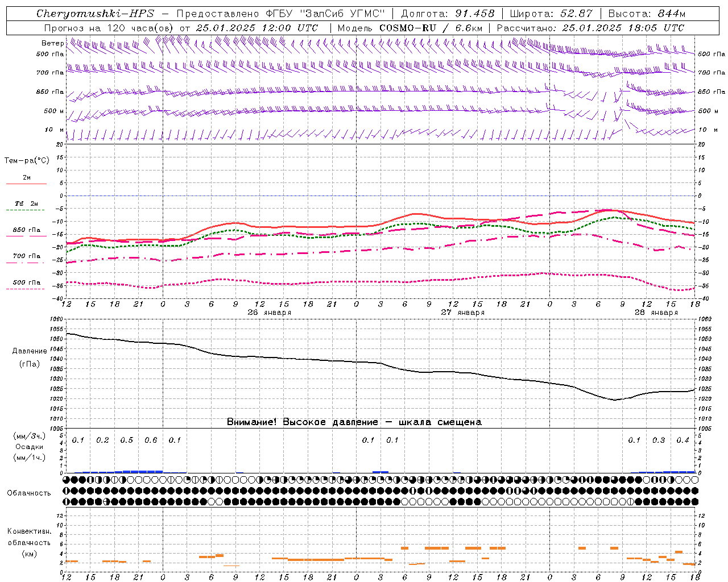
Task: Click the 27 января date label
Action: [x=463, y=313]
